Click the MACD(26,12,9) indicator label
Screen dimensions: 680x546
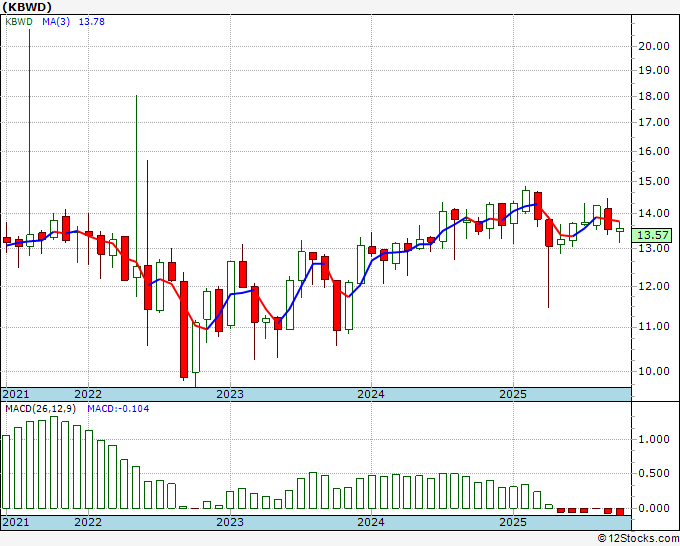41,409
